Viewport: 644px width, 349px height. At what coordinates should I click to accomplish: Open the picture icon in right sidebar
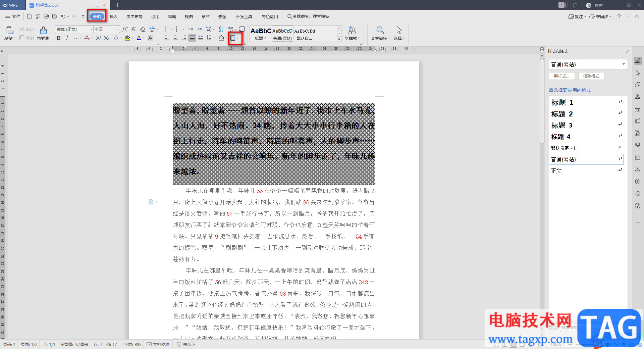point(638,169)
